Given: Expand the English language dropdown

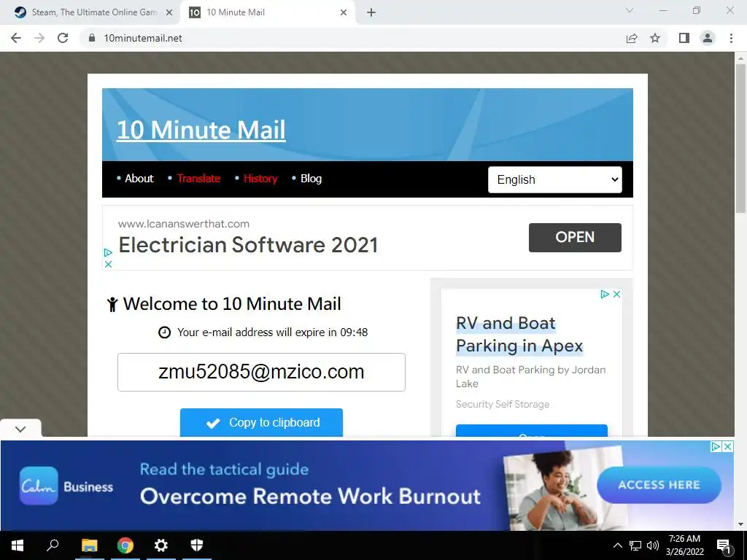Looking at the screenshot, I should point(555,179).
